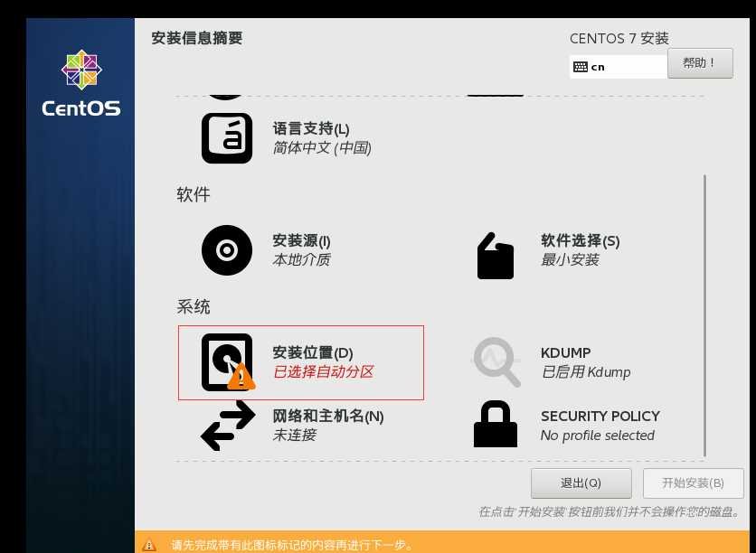Click the status text 已启用 Kdump

[586, 372]
